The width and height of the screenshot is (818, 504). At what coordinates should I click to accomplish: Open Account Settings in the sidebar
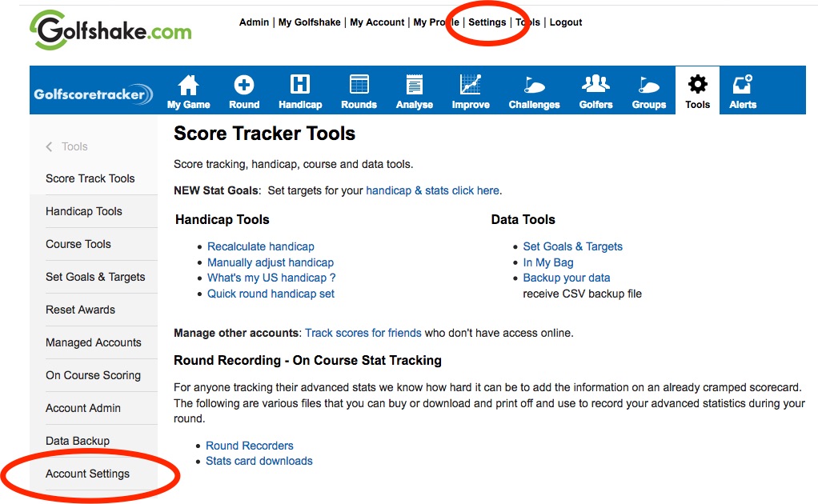click(x=87, y=474)
